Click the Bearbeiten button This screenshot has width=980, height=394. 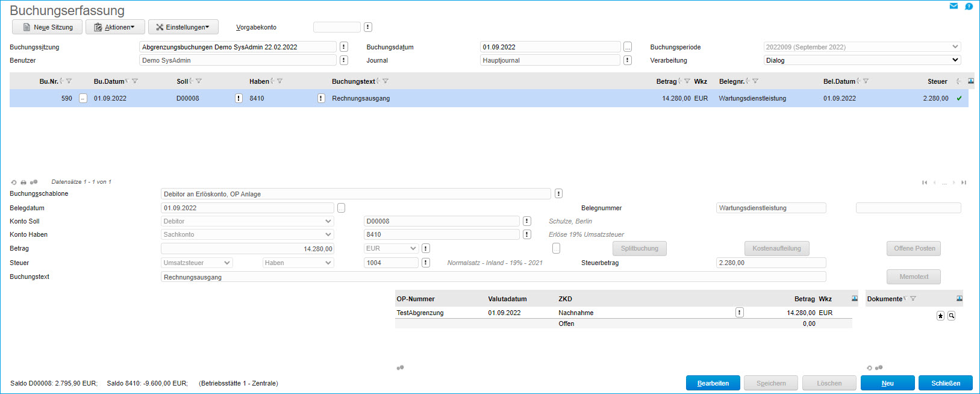[x=713, y=383]
